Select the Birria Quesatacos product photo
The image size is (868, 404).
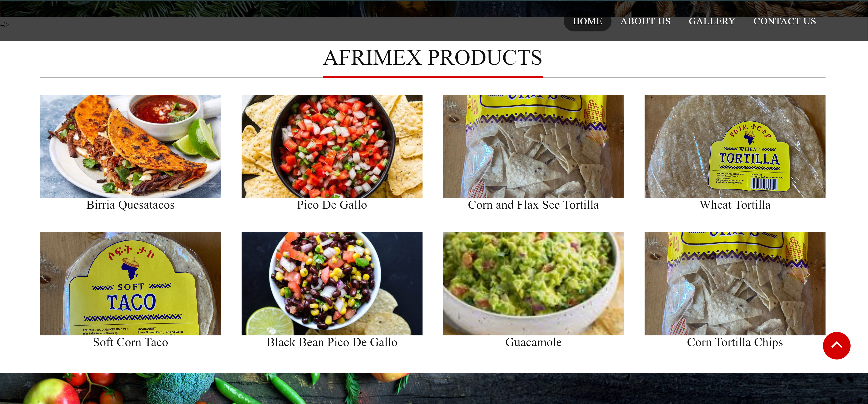tap(130, 146)
